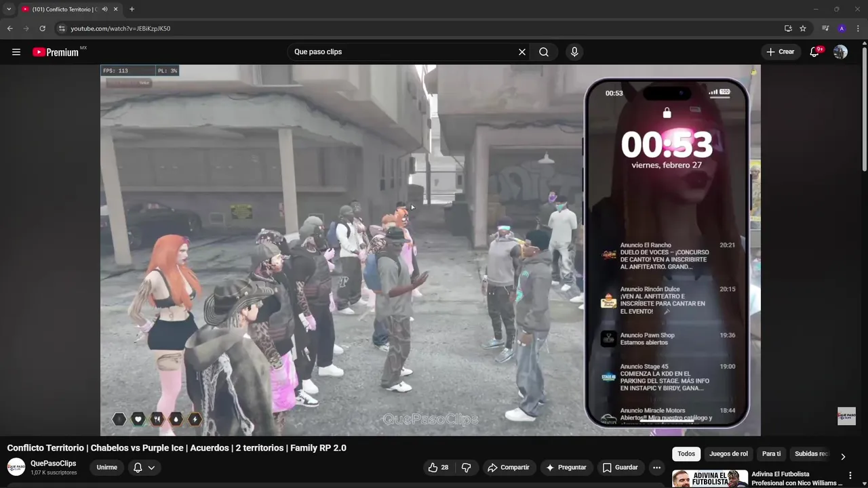This screenshot has width=868, height=488.
Task: Open the Preguntar AI button
Action: pos(566,467)
